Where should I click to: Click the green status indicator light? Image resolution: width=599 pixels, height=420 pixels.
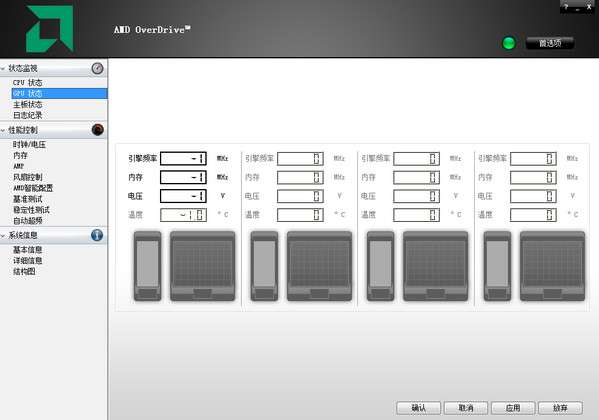(x=508, y=43)
